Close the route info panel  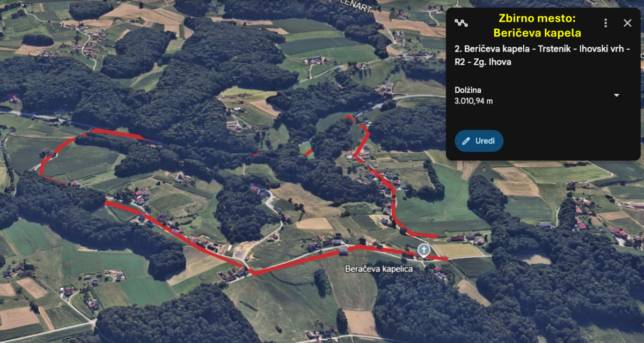[x=627, y=23]
